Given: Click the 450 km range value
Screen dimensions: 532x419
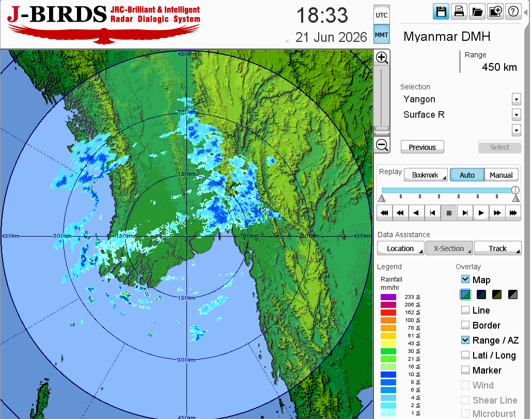Looking at the screenshot, I should 499,67.
